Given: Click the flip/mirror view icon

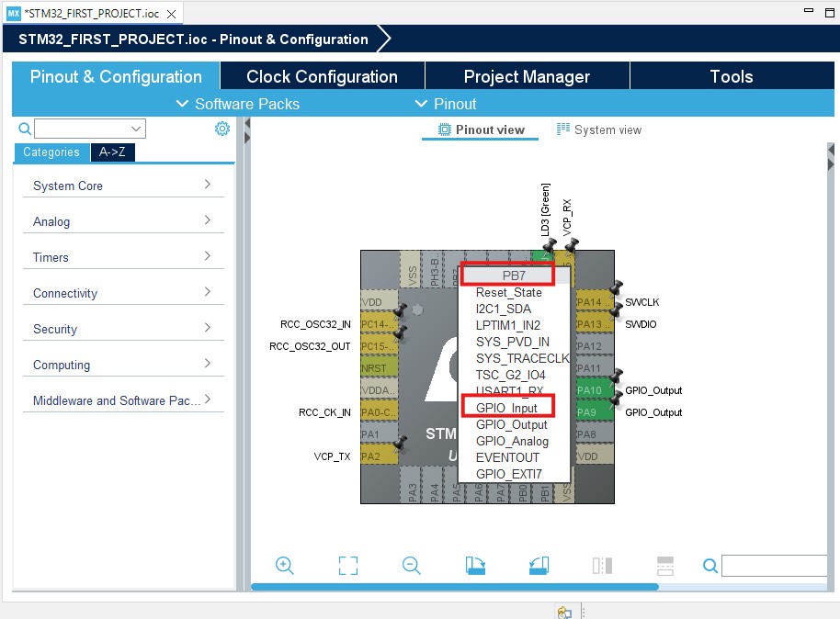Looking at the screenshot, I should (x=602, y=566).
